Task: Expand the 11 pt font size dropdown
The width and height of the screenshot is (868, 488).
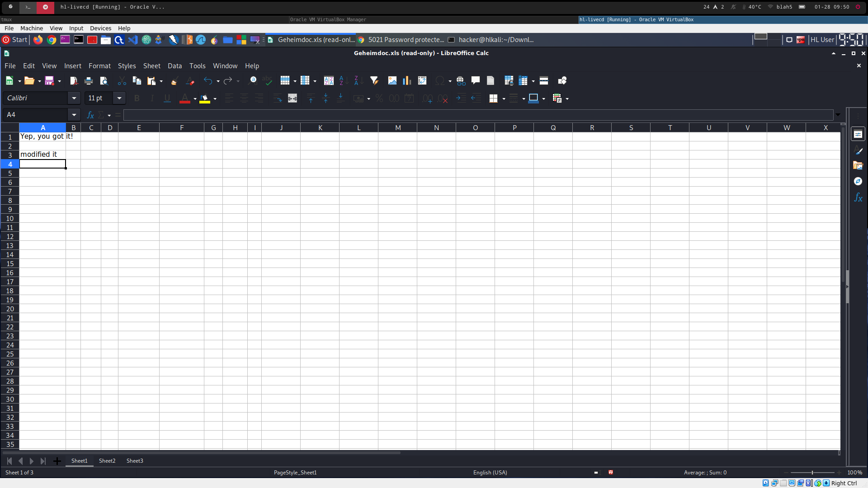Action: tap(119, 98)
